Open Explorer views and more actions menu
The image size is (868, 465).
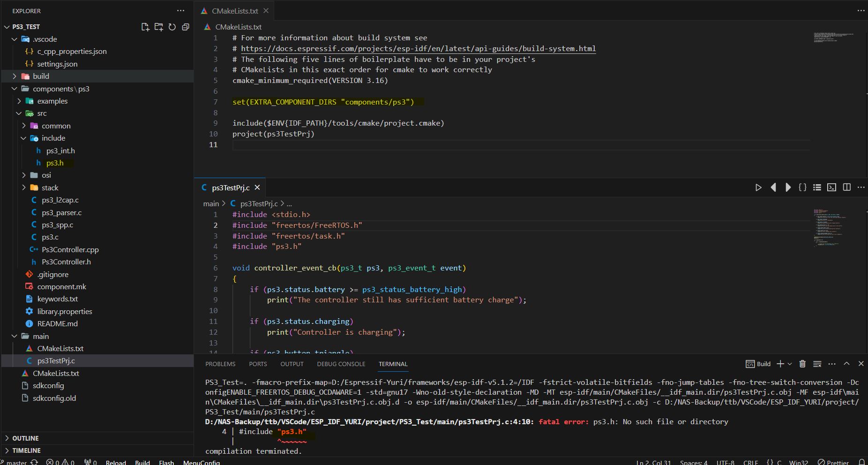[181, 10]
